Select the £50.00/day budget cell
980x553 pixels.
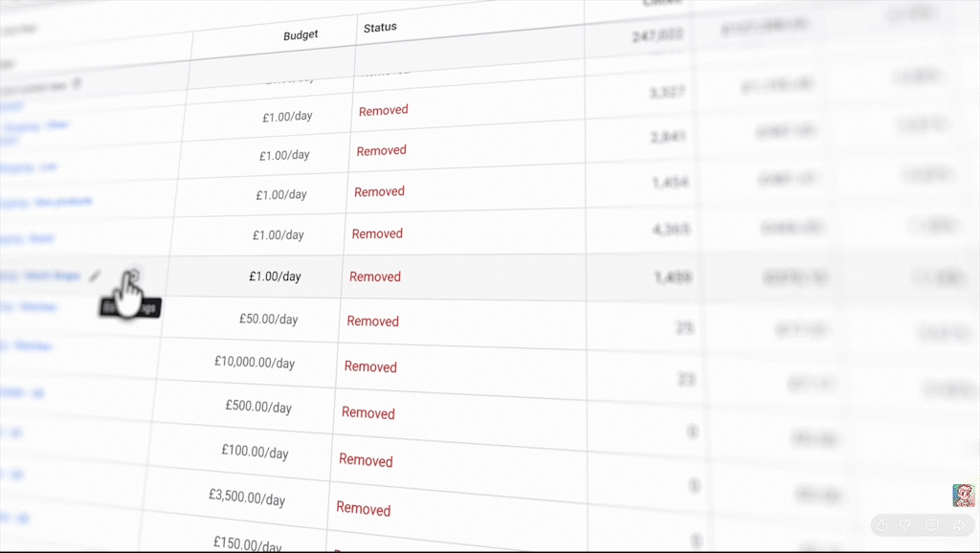[x=268, y=319]
